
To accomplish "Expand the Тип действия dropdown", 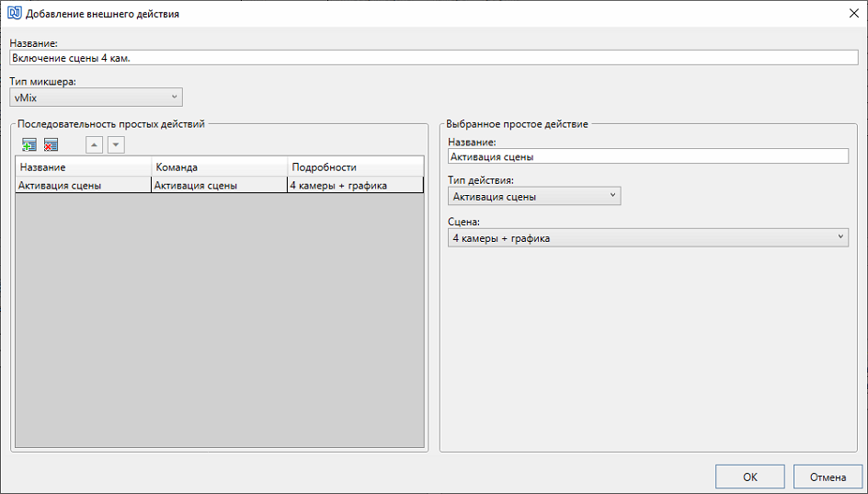I will (534, 196).
